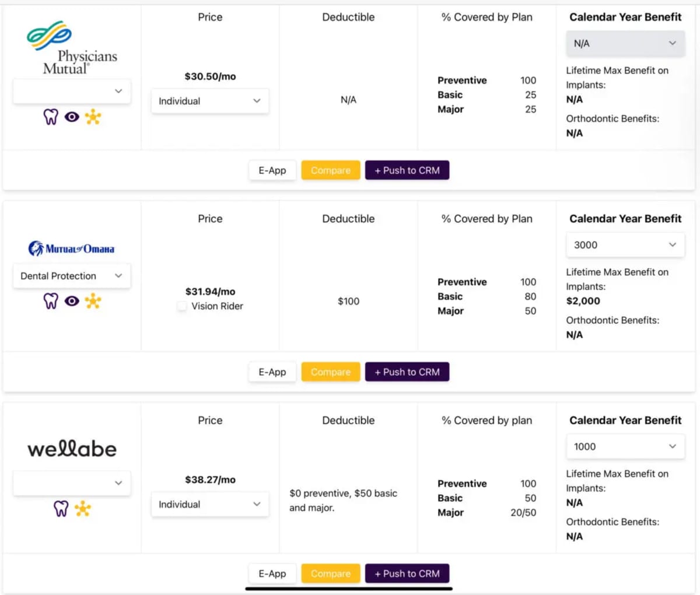The width and height of the screenshot is (700, 595).
Task: Click the "$0 preventive, $50 basic and major." text
Action: 344,501
